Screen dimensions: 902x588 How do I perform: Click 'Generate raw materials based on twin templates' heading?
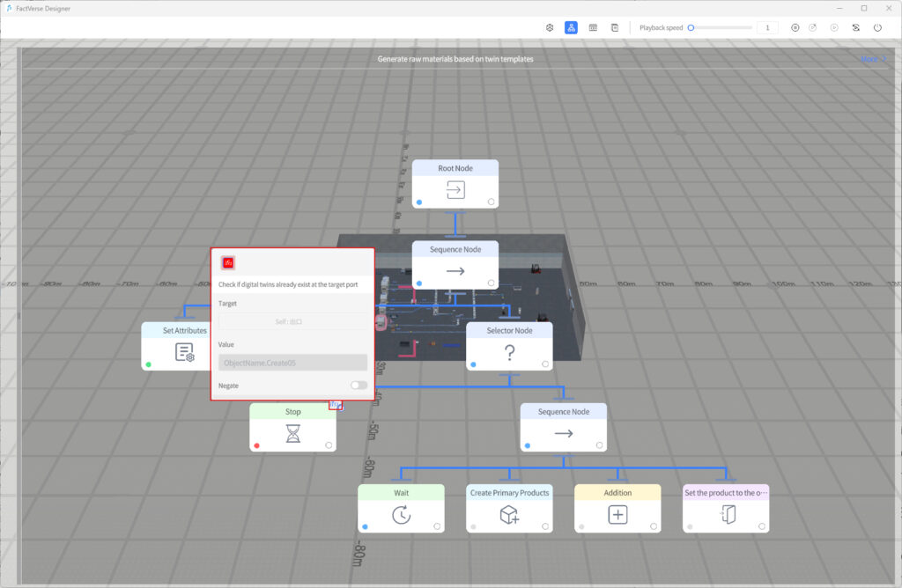455,59
